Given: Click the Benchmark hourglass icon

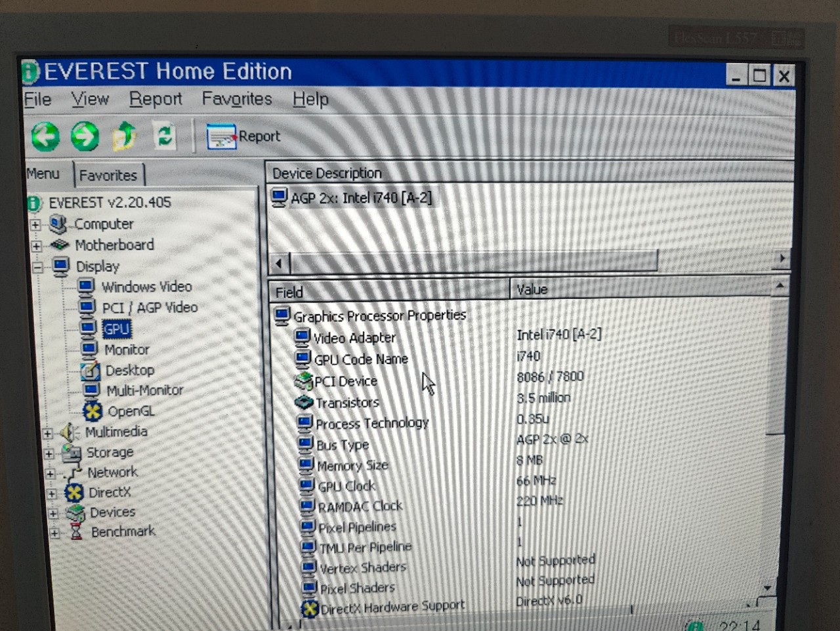Looking at the screenshot, I should [x=77, y=532].
